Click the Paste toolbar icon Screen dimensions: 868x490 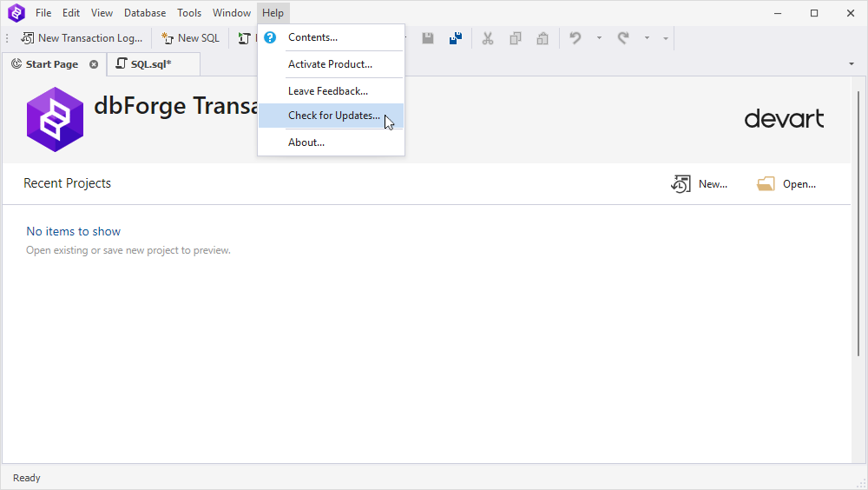pos(542,38)
